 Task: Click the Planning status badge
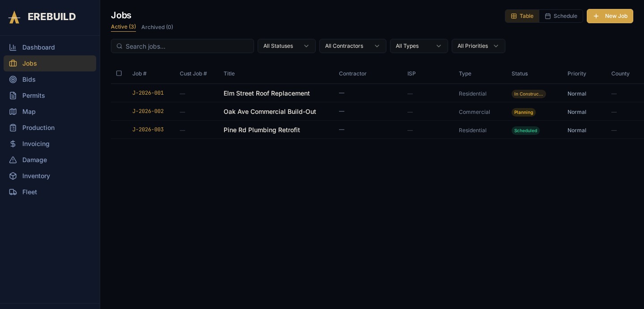click(524, 112)
